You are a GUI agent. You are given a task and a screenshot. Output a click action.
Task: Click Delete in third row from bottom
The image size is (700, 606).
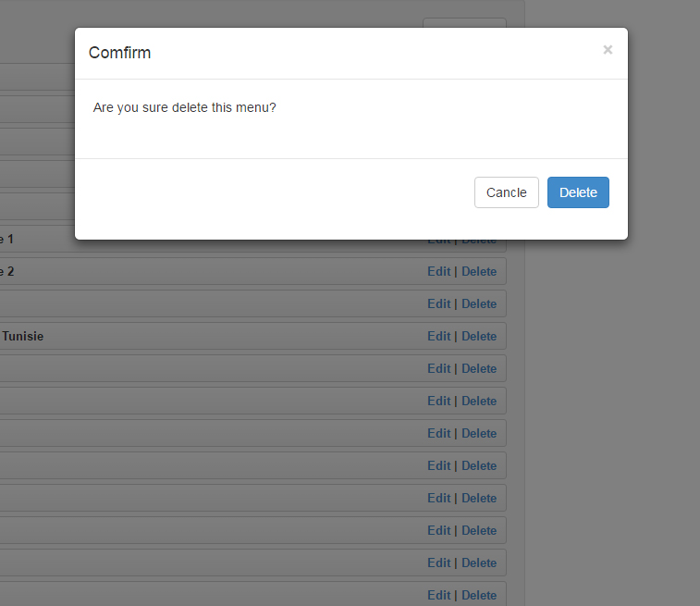click(479, 530)
